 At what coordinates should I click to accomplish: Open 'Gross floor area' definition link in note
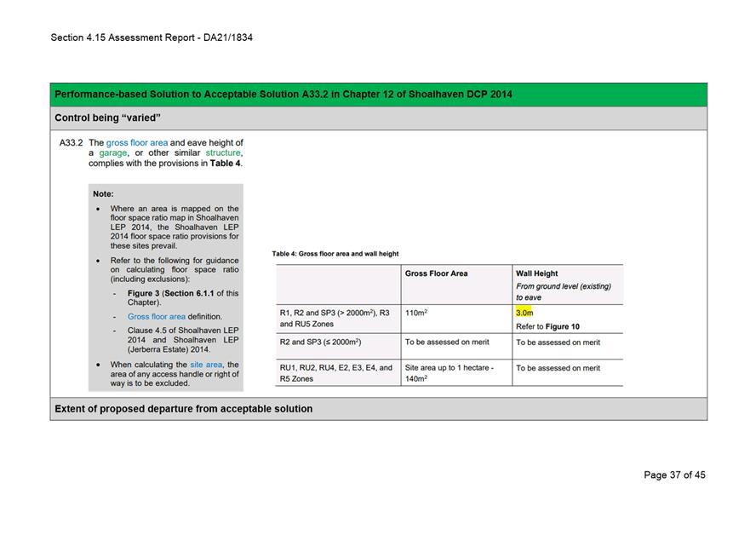156,316
